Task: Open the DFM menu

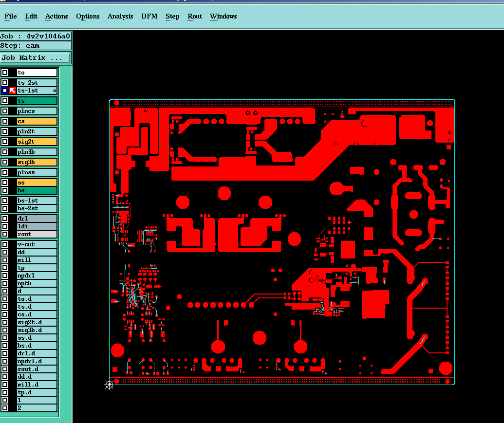Action: tap(149, 17)
